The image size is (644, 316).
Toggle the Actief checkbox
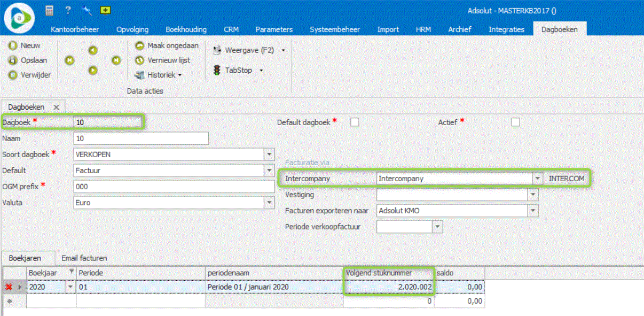coord(515,122)
